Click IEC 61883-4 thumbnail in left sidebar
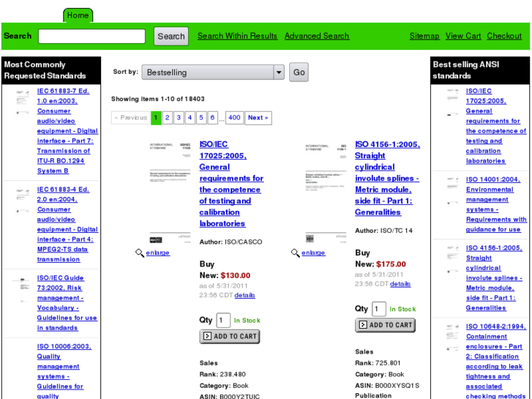 [x=23, y=201]
